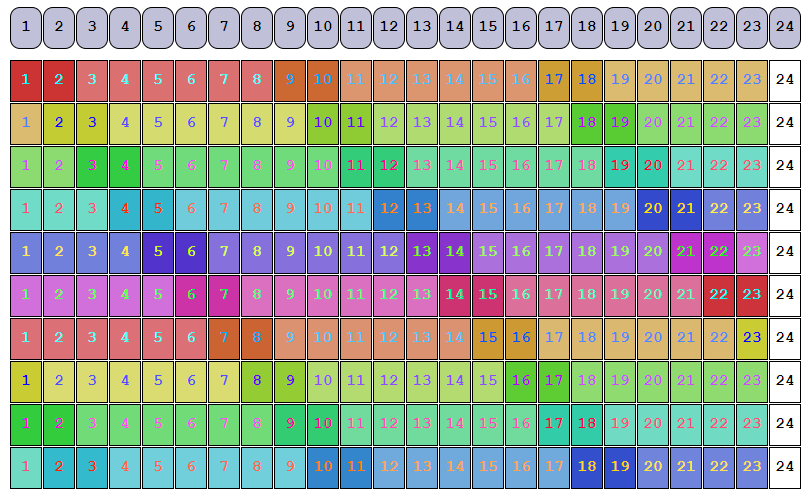
Task: Click header button 7 in the top row
Action: tap(224, 27)
